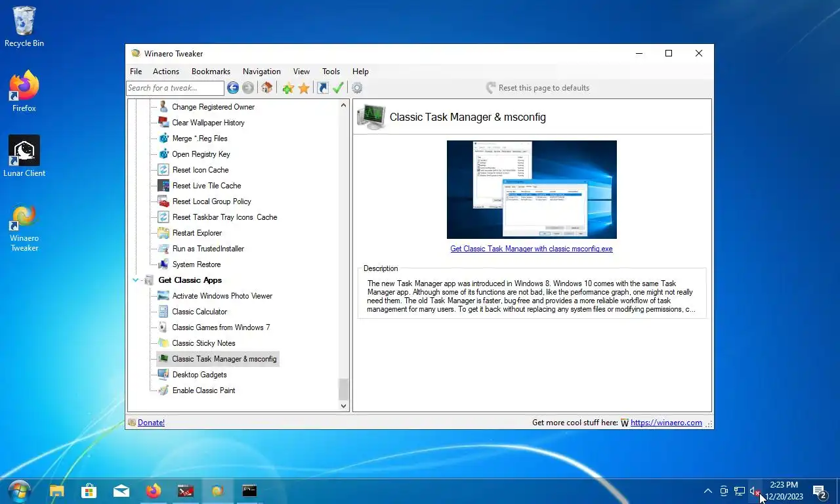Select Activate Windows Photo Viewer item
This screenshot has width=840, height=504.
coord(222,296)
